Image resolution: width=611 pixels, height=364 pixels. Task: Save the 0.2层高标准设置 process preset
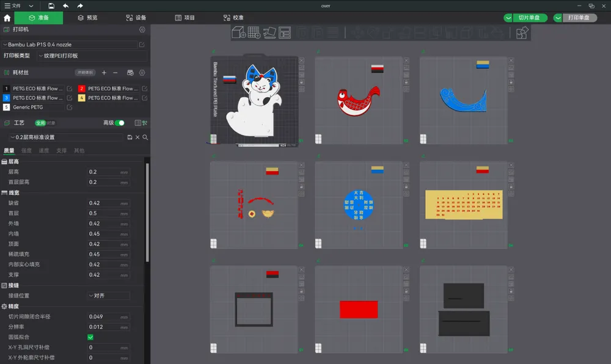click(130, 137)
